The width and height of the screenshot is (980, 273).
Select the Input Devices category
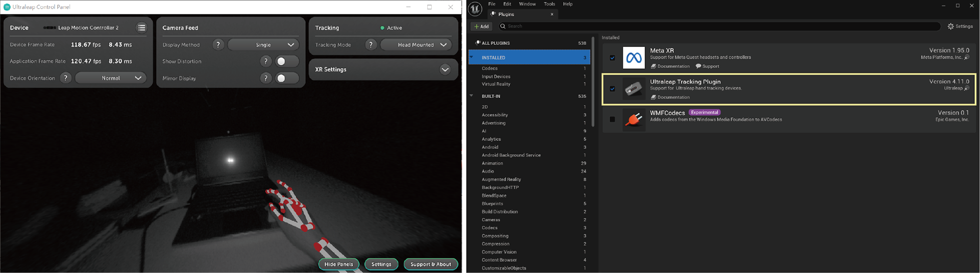point(529,77)
